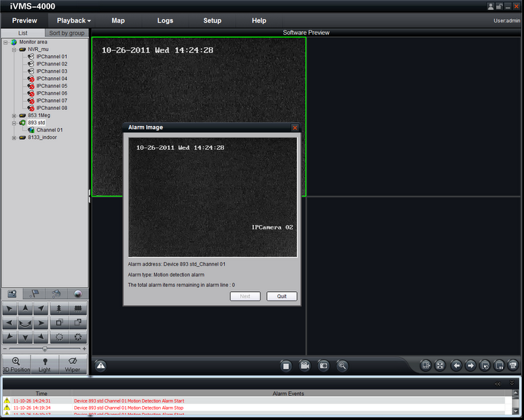
Task: Click the stop preview square button
Action: [x=286, y=366]
